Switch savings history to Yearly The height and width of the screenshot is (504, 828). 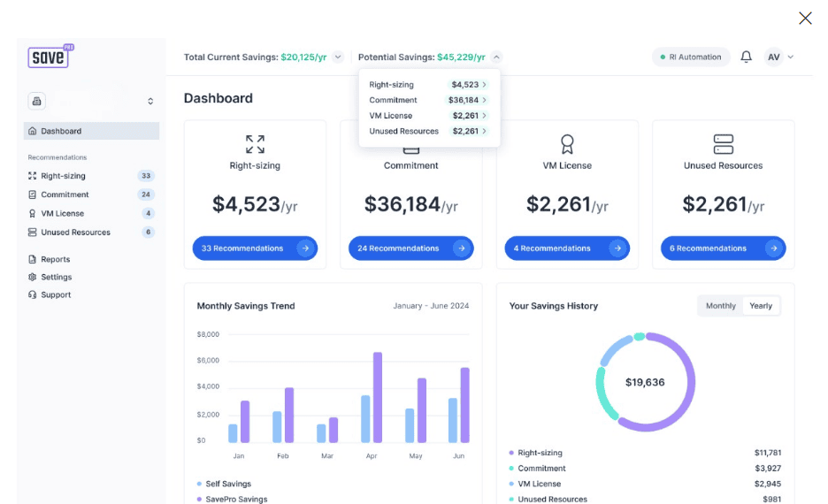(761, 306)
